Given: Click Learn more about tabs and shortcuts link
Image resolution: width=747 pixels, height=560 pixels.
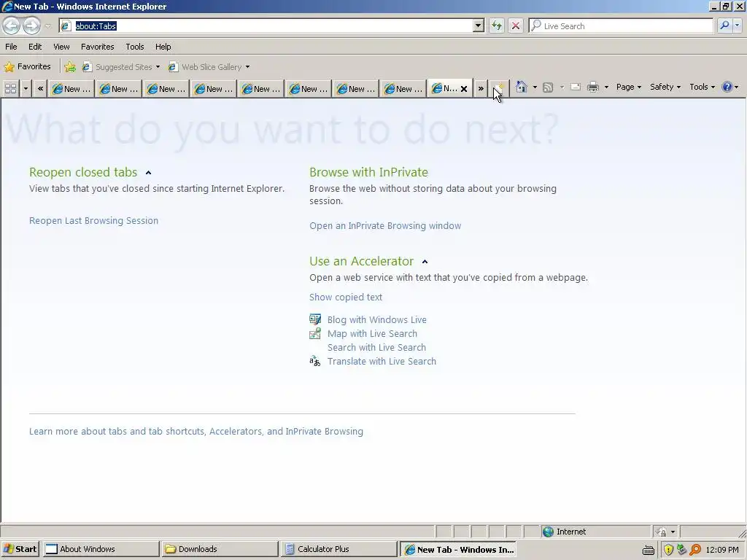Looking at the screenshot, I should coord(196,432).
